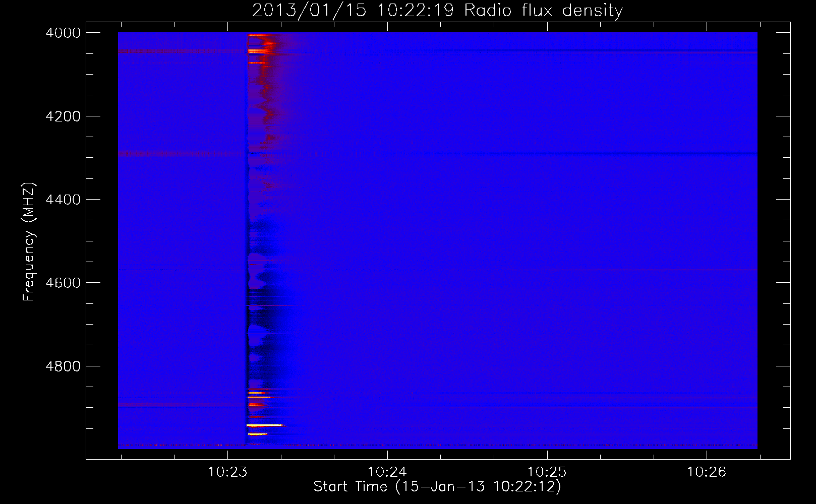
Task: Select the 4000 frequency tick label
Action: click(63, 33)
